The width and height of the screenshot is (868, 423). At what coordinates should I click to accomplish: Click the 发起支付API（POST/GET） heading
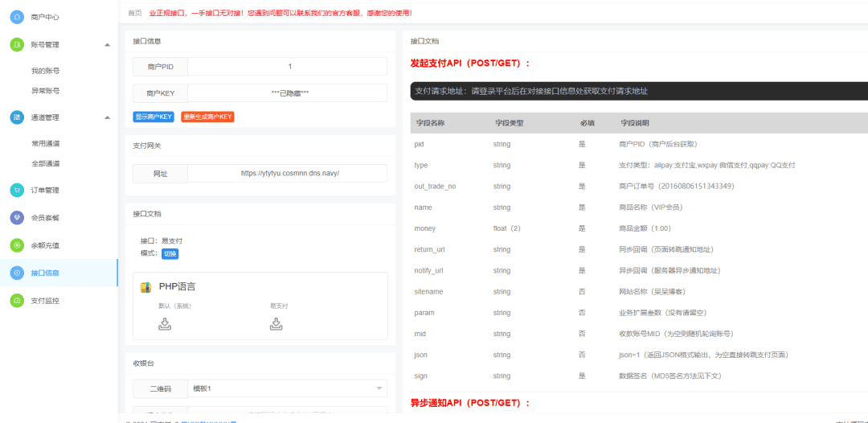click(x=470, y=63)
